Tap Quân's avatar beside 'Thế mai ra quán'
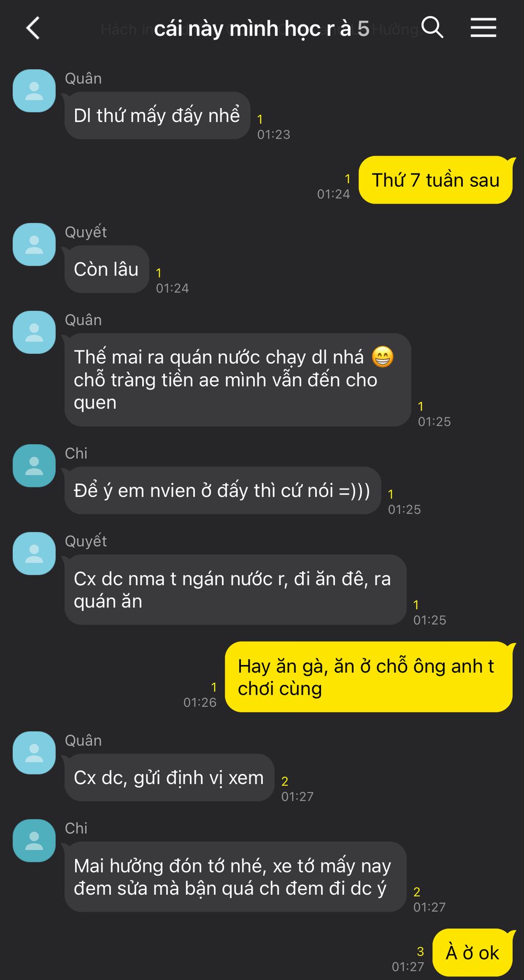 [34, 332]
